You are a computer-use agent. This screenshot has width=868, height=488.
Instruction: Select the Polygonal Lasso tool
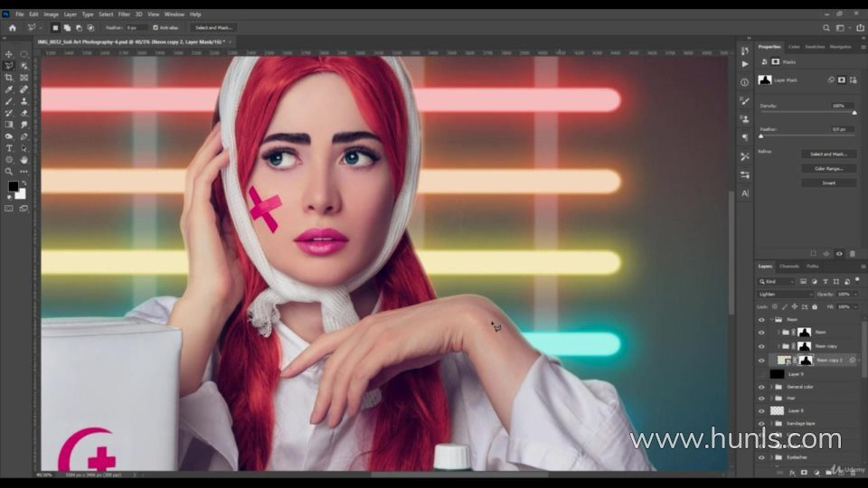(x=9, y=66)
